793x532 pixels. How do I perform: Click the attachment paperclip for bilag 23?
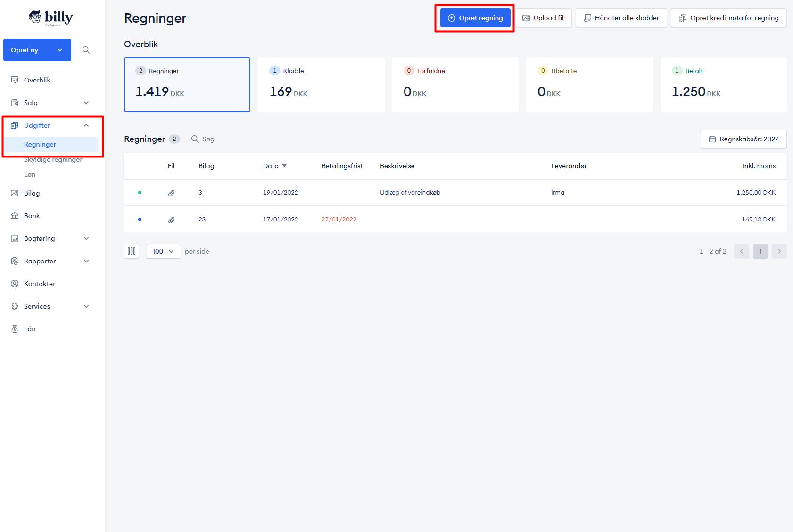tap(171, 220)
